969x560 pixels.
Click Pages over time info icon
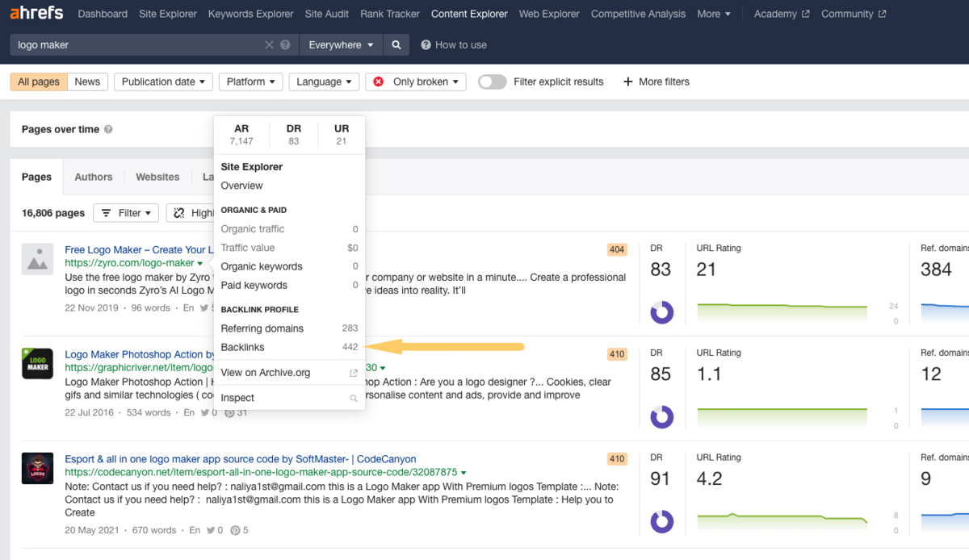tap(108, 129)
